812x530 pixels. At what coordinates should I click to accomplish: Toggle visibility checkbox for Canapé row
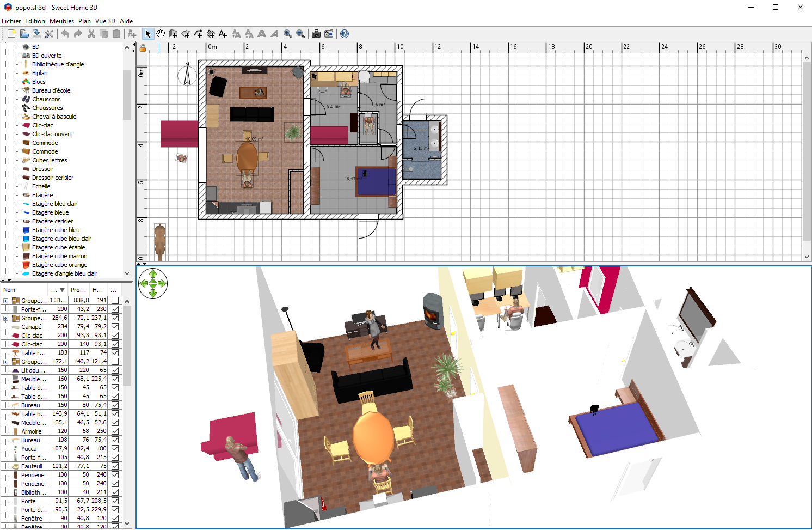[x=115, y=327]
